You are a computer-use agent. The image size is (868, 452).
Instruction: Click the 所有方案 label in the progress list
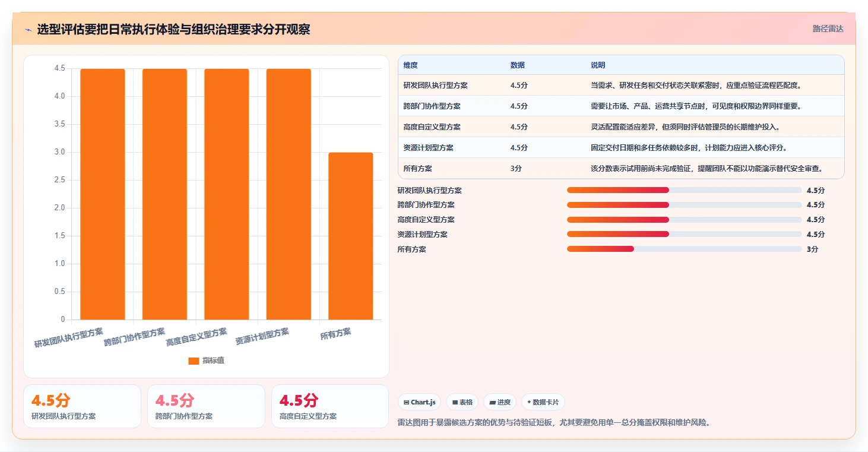pyautogui.click(x=412, y=249)
